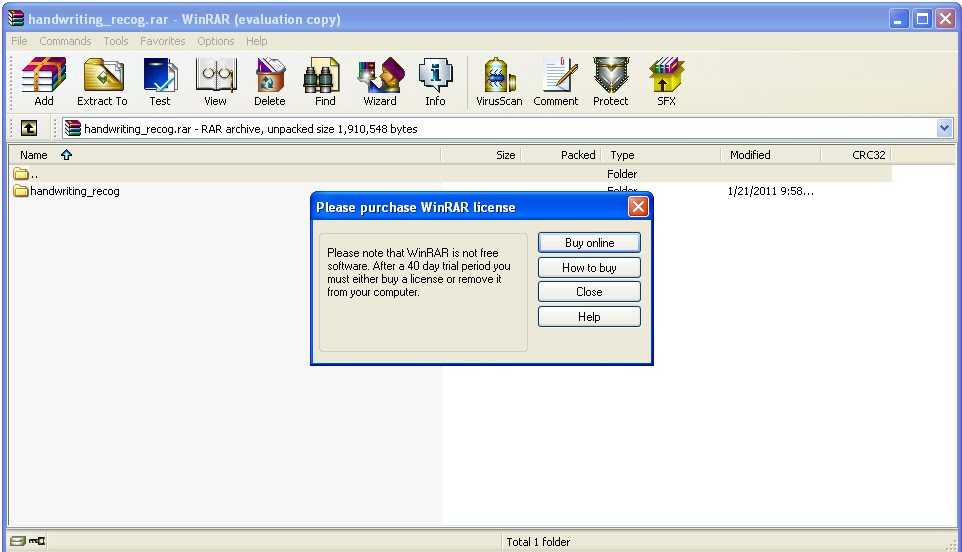
Task: Maximize the WinRAR window
Action: [x=922, y=19]
